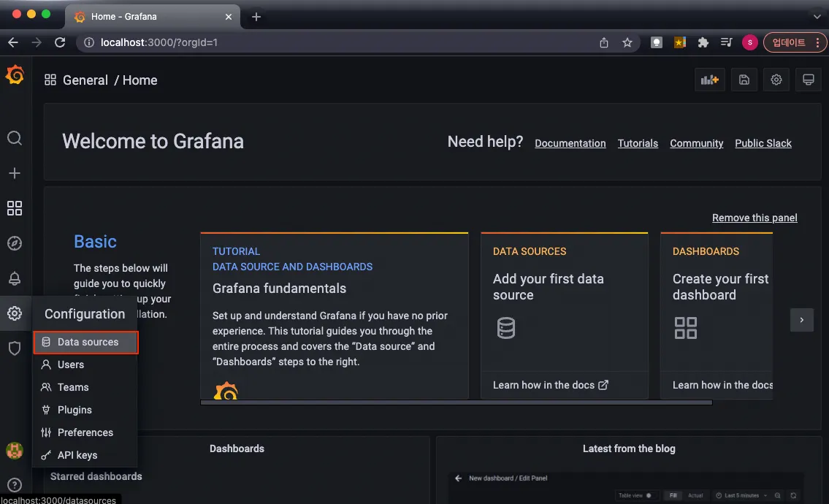Open Dashboard settings gear in top bar

(x=776, y=80)
